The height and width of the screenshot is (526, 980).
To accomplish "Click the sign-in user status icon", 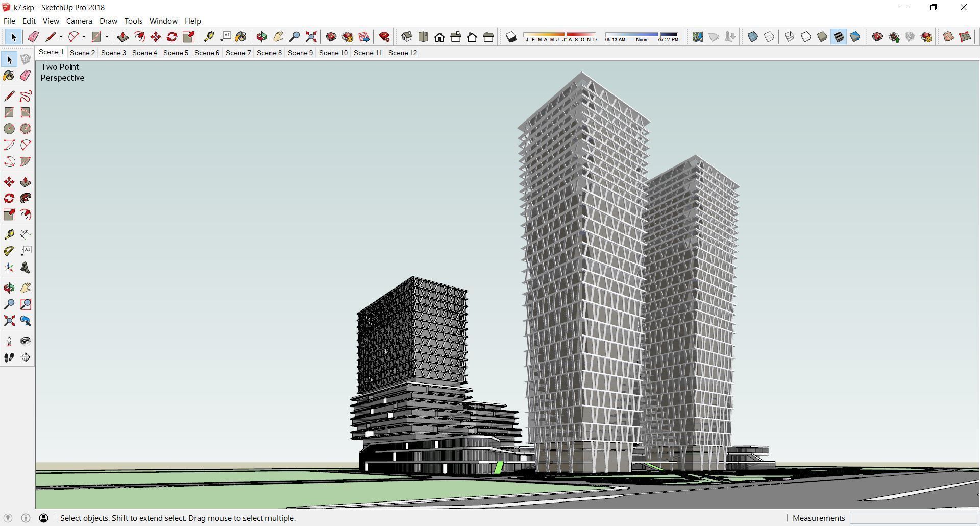I will (44, 518).
